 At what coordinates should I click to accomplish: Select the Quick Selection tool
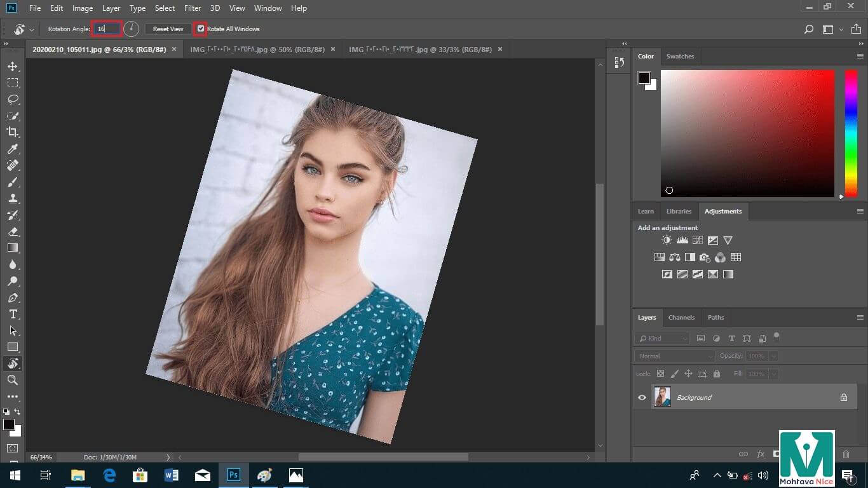click(13, 116)
